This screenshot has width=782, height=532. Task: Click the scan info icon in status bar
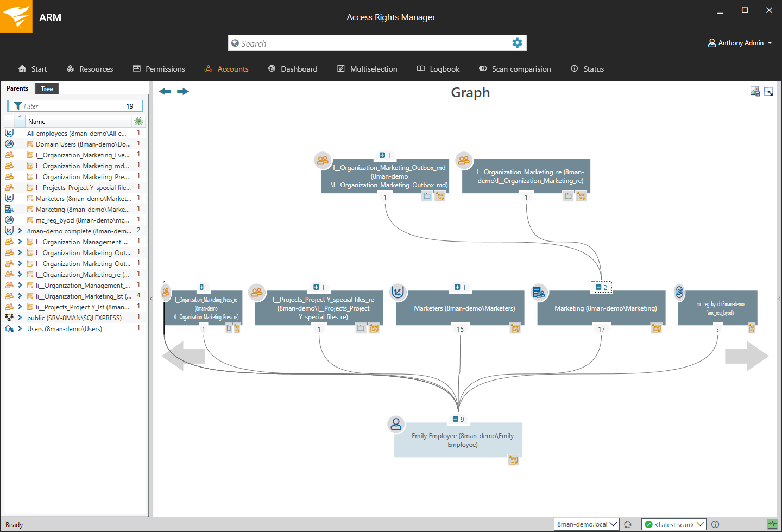tap(715, 524)
